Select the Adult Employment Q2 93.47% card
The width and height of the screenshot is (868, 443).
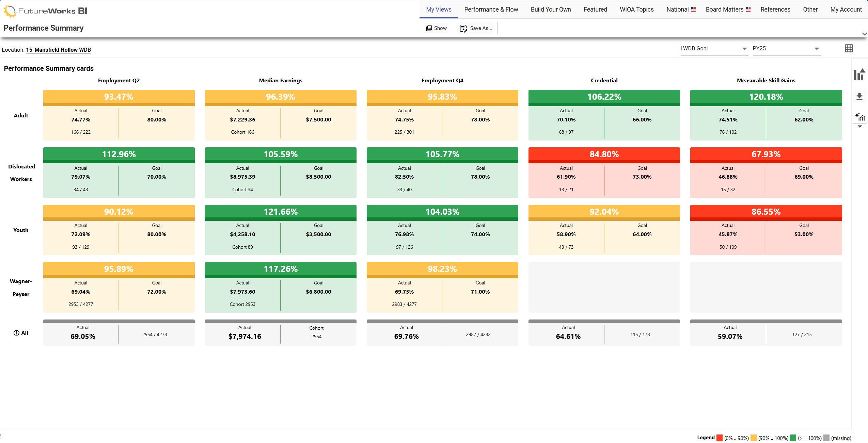[119, 115]
